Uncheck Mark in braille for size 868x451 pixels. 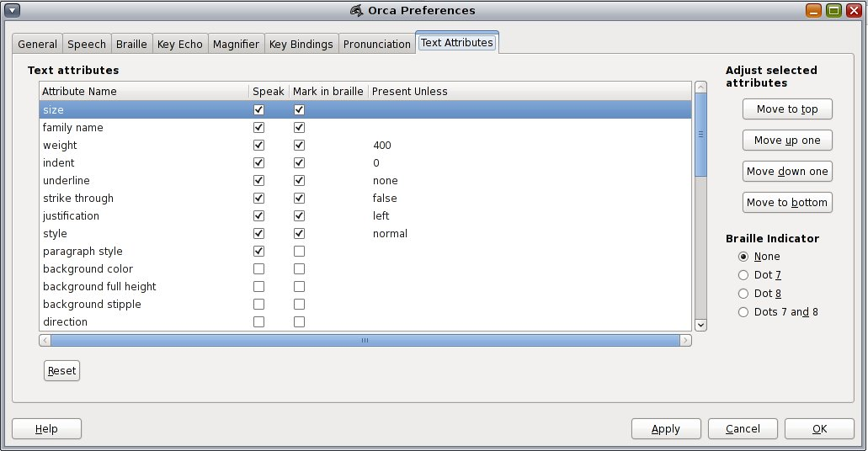(299, 109)
